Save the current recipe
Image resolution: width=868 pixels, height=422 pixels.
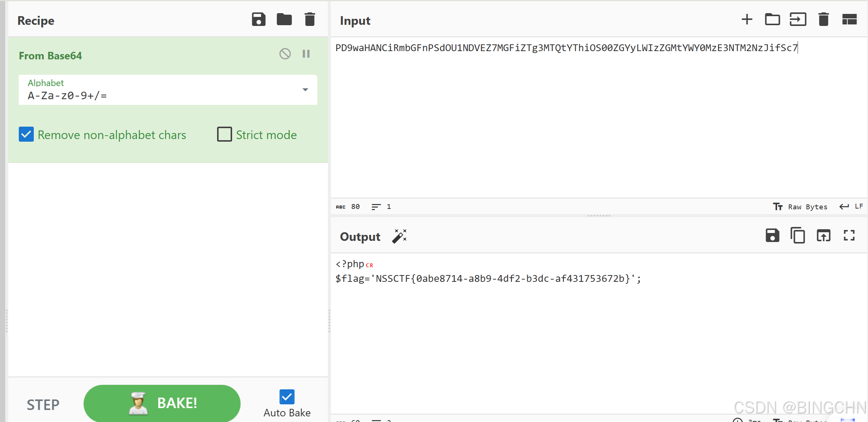pyautogui.click(x=258, y=20)
